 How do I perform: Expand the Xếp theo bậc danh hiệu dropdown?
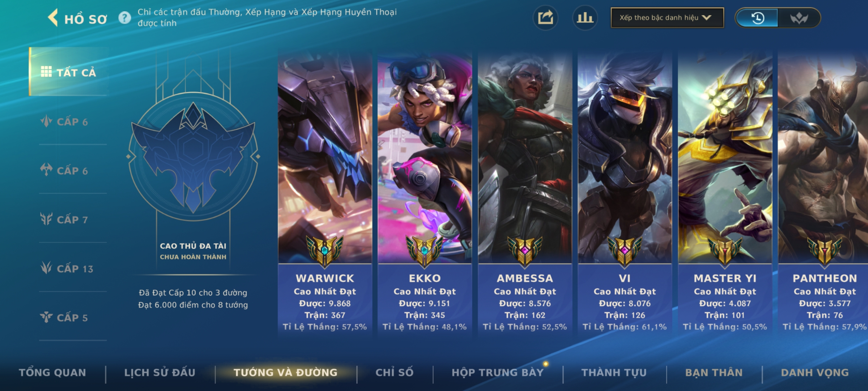(x=667, y=18)
